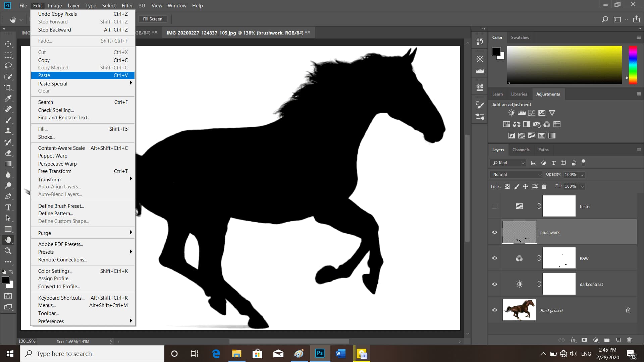Toggle lock image pixels
644x362 pixels.
(517, 186)
